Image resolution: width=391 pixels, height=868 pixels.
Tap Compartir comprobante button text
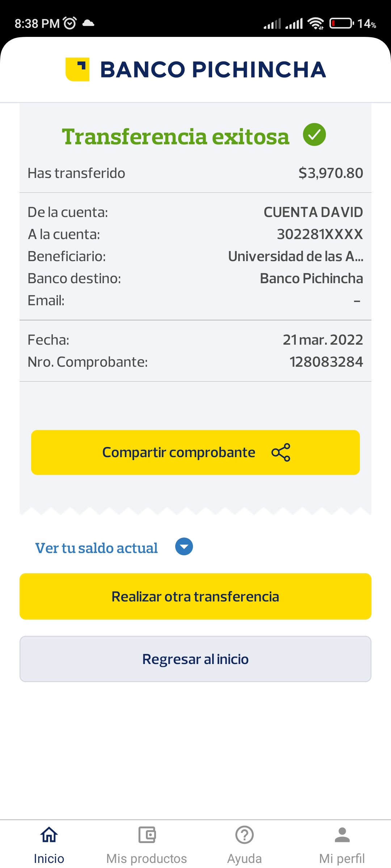click(x=179, y=452)
